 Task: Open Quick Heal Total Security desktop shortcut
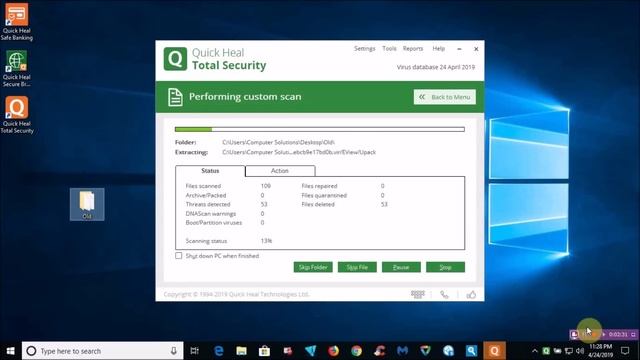point(17,115)
